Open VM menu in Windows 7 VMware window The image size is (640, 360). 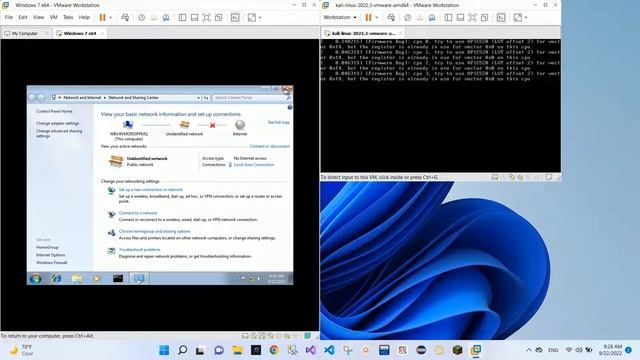click(53, 17)
